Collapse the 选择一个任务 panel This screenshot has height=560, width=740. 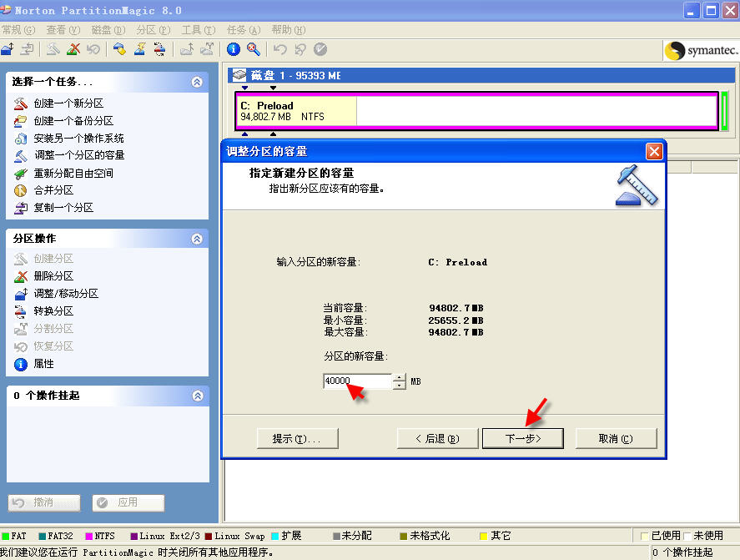197,82
